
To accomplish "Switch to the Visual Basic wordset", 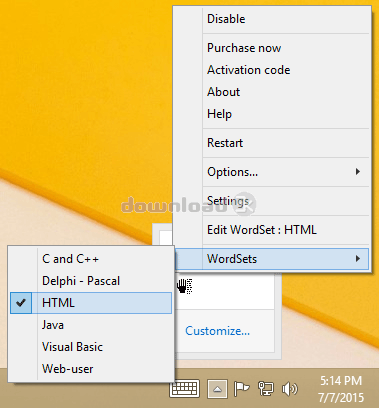I will click(91, 347).
